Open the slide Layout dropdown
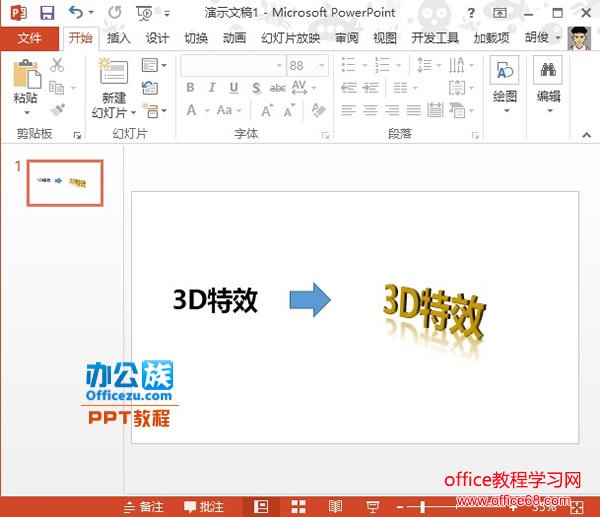The height and width of the screenshot is (517, 600). (x=154, y=65)
